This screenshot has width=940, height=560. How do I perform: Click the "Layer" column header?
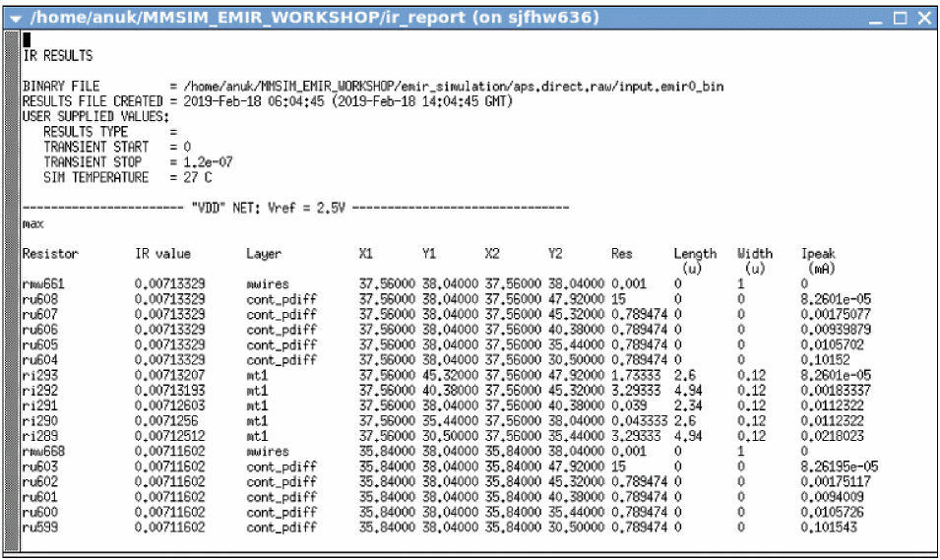(x=264, y=254)
